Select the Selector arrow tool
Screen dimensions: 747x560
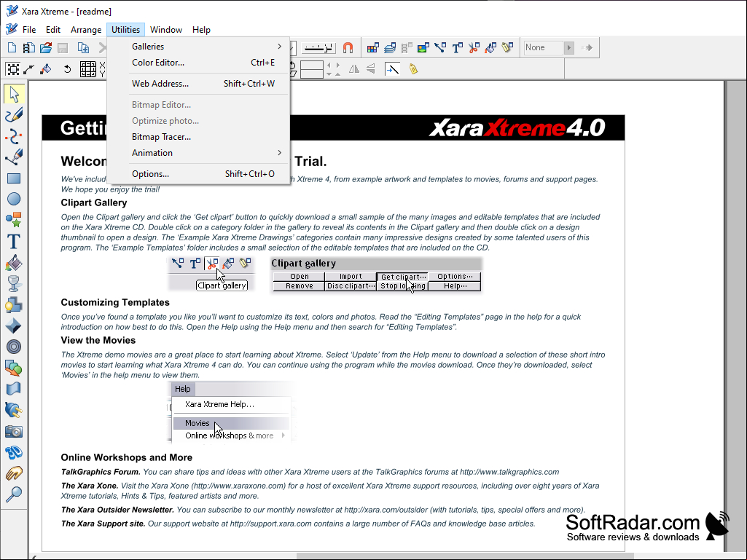click(14, 94)
